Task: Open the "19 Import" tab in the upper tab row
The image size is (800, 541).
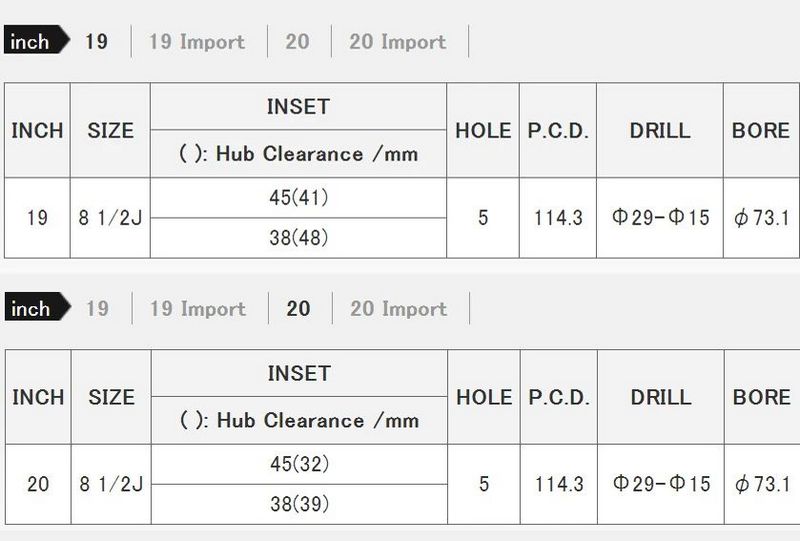Action: click(x=196, y=42)
